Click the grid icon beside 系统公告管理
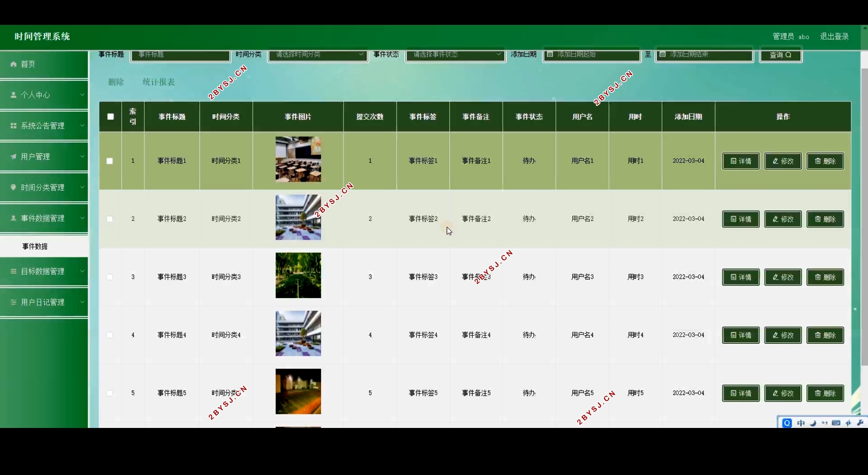This screenshot has height=475, width=868. pyautogui.click(x=14, y=126)
